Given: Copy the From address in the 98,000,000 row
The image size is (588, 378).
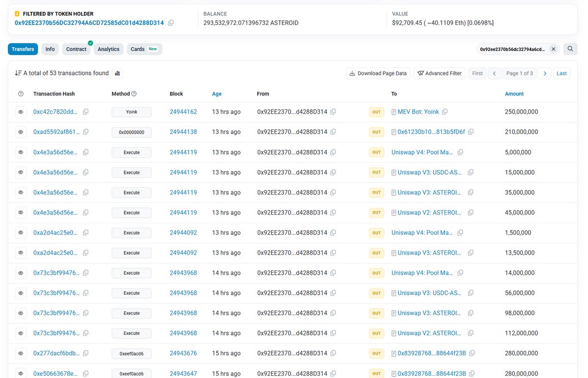Looking at the screenshot, I should (333, 313).
